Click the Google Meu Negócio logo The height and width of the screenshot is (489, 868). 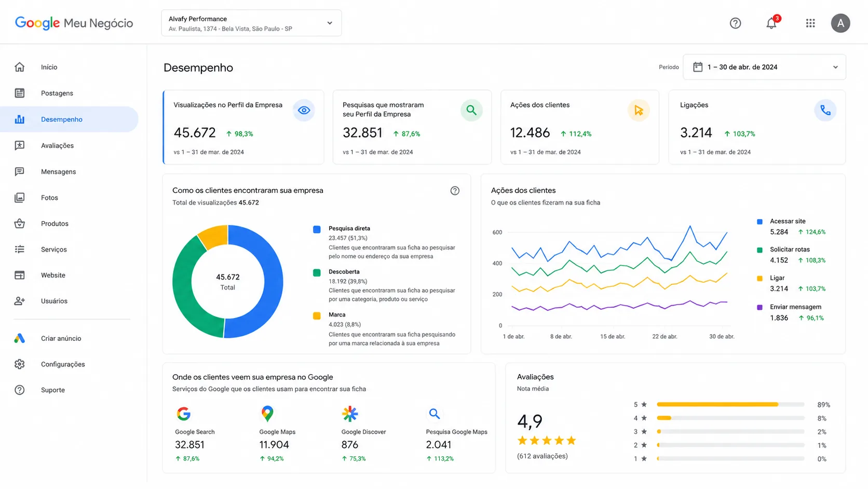[x=74, y=23]
